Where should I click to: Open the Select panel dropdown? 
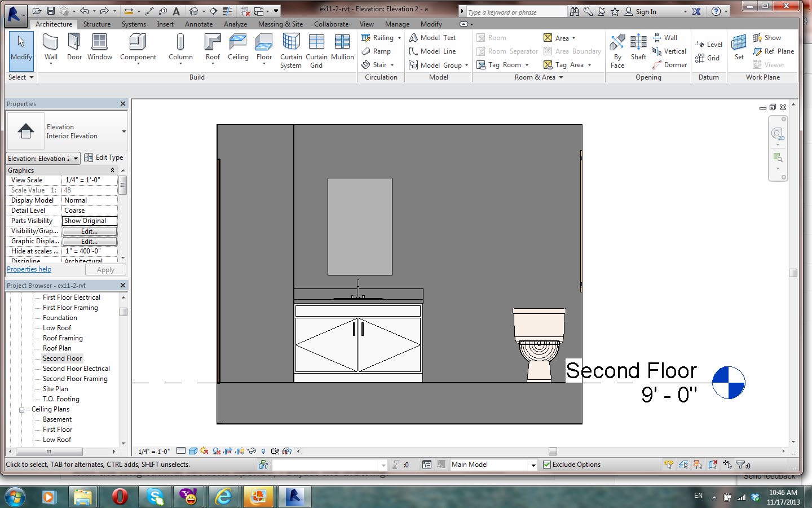(x=32, y=77)
